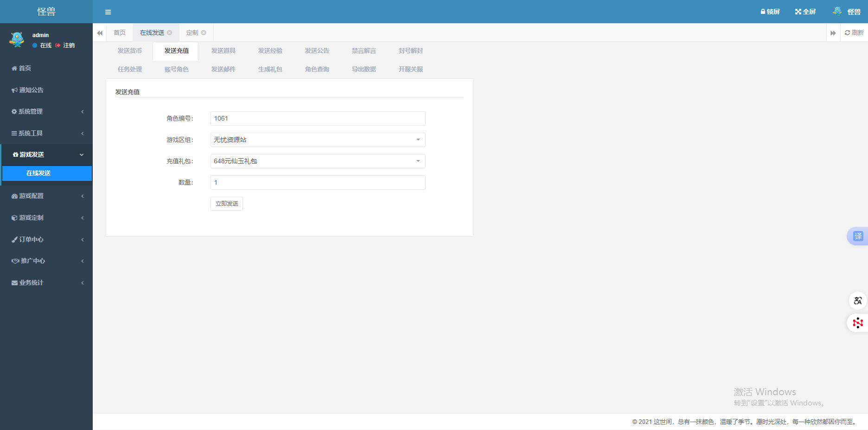This screenshot has width=868, height=430.
Task: Open 首页 in the sidebar
Action: tap(46, 68)
